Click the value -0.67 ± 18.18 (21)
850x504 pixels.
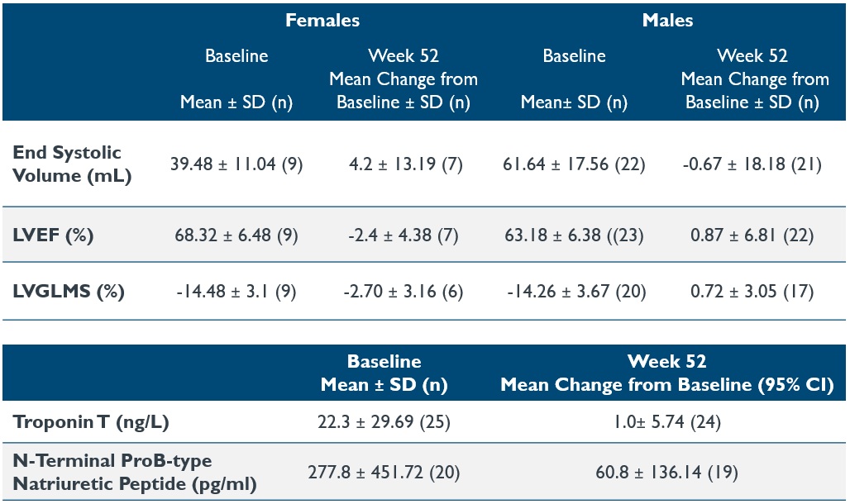pos(752,164)
